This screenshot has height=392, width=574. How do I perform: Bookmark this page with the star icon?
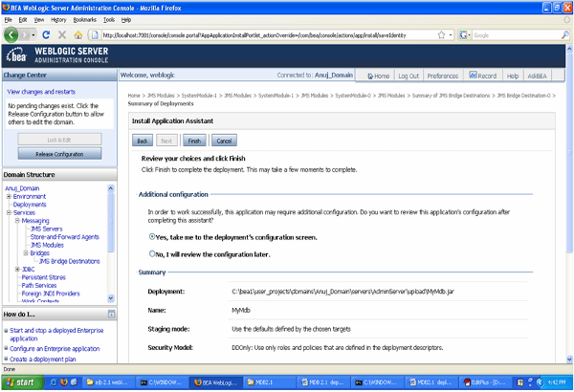coord(441,35)
